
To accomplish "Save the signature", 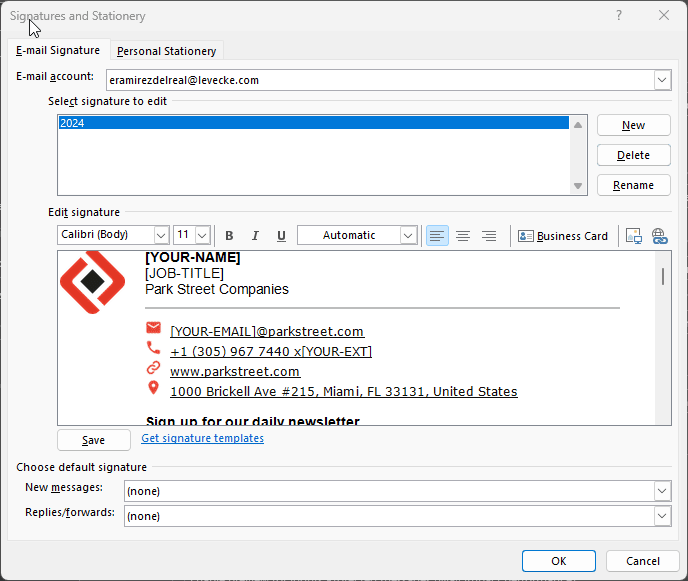I will [x=93, y=440].
